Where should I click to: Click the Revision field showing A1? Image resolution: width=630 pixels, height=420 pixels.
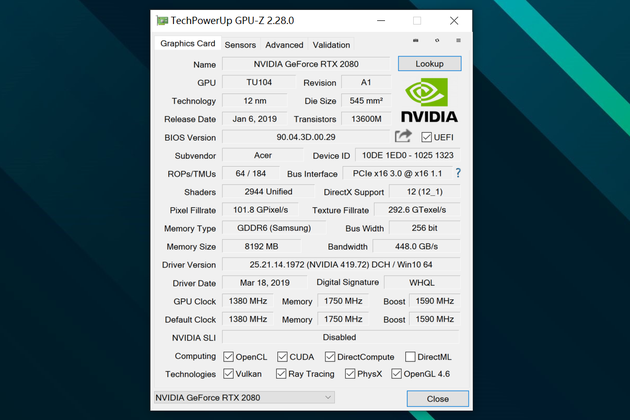[x=366, y=82]
